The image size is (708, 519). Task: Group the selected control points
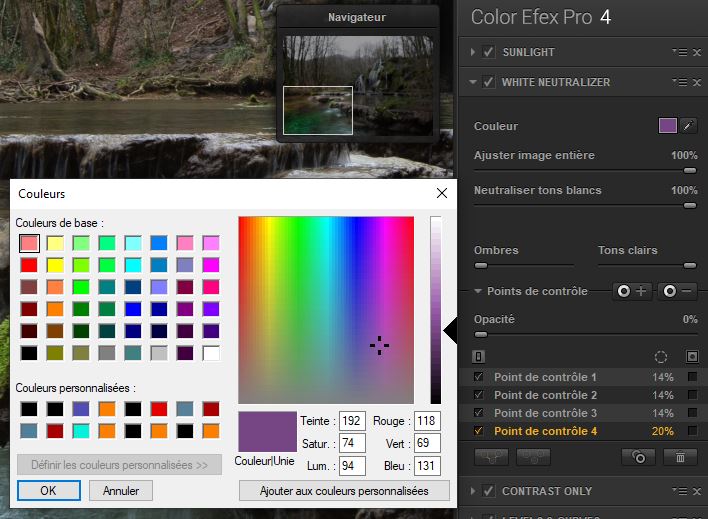click(x=491, y=457)
